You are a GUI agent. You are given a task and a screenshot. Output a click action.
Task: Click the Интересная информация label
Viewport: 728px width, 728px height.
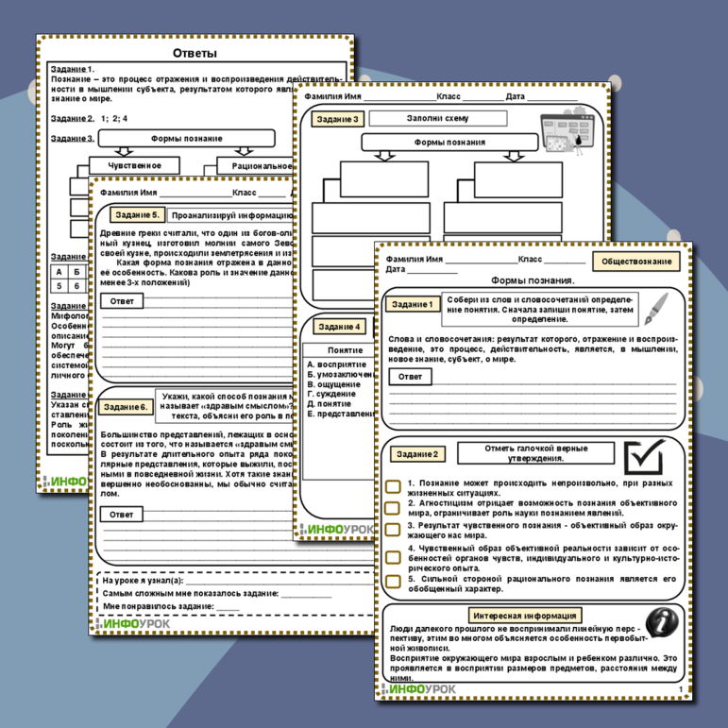tap(525, 616)
